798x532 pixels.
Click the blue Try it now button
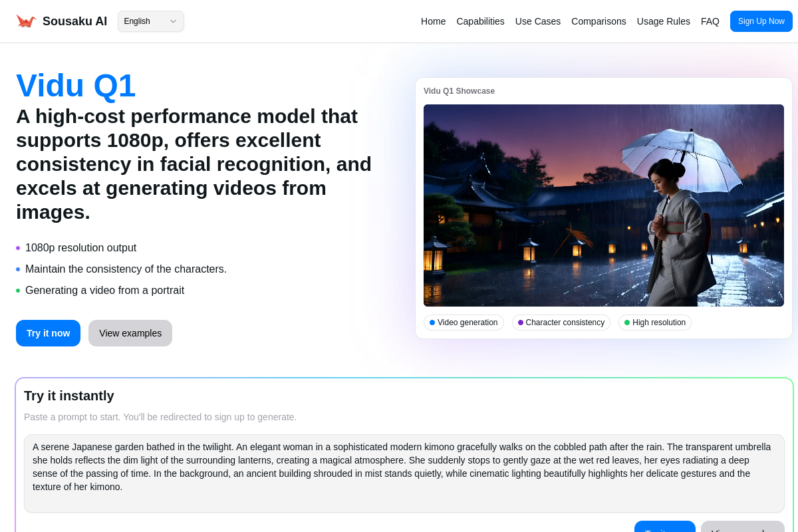(48, 333)
